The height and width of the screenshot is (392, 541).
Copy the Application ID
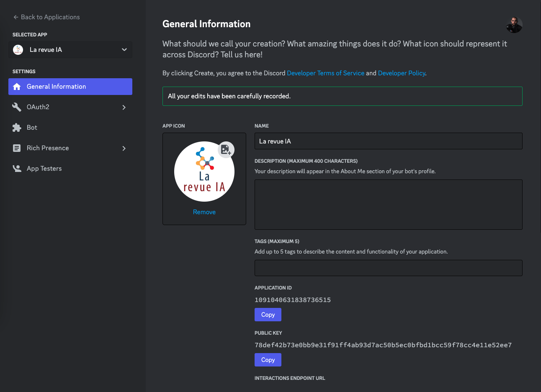coord(268,314)
